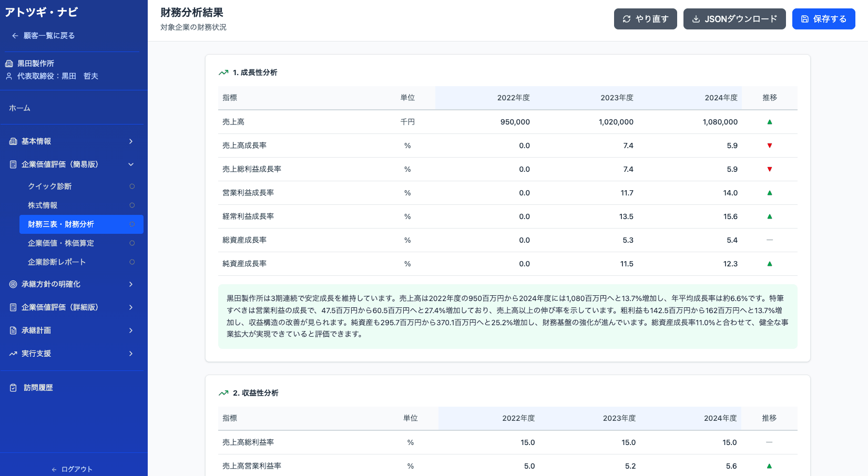This screenshot has width=868, height=476.
Task: Click the 保存する button
Action: pyautogui.click(x=824, y=19)
